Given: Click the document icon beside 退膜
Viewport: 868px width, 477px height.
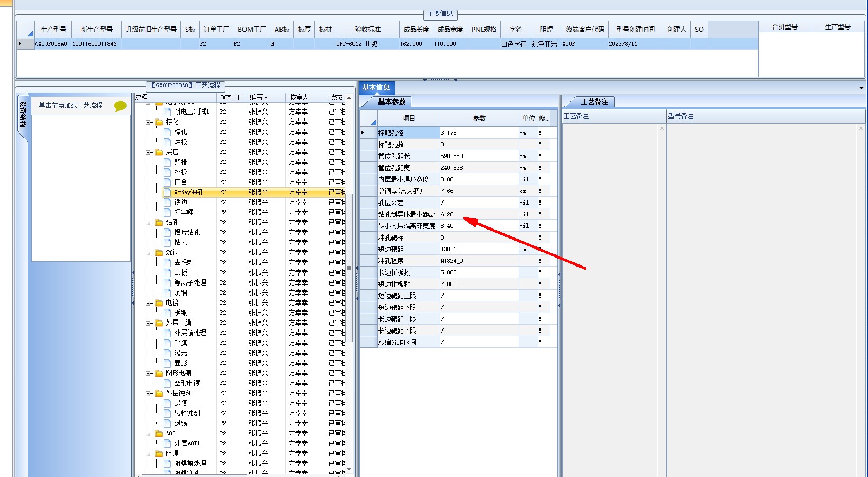Looking at the screenshot, I should point(167,403).
